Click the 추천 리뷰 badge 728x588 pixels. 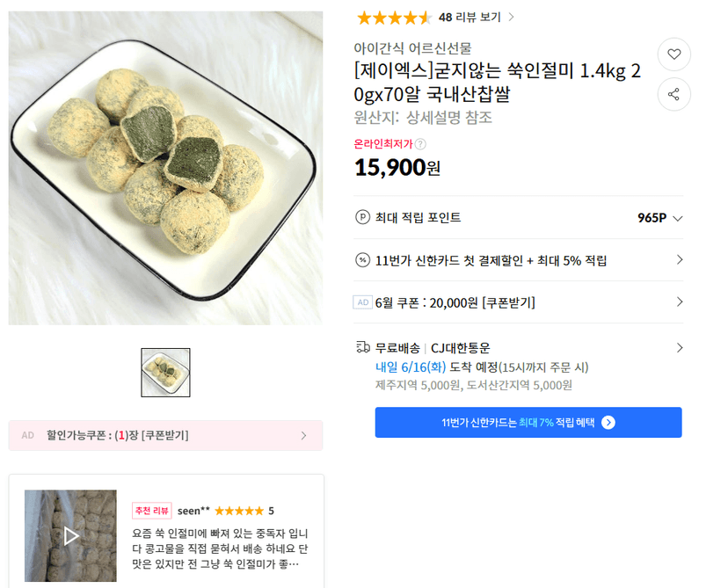coord(152,511)
